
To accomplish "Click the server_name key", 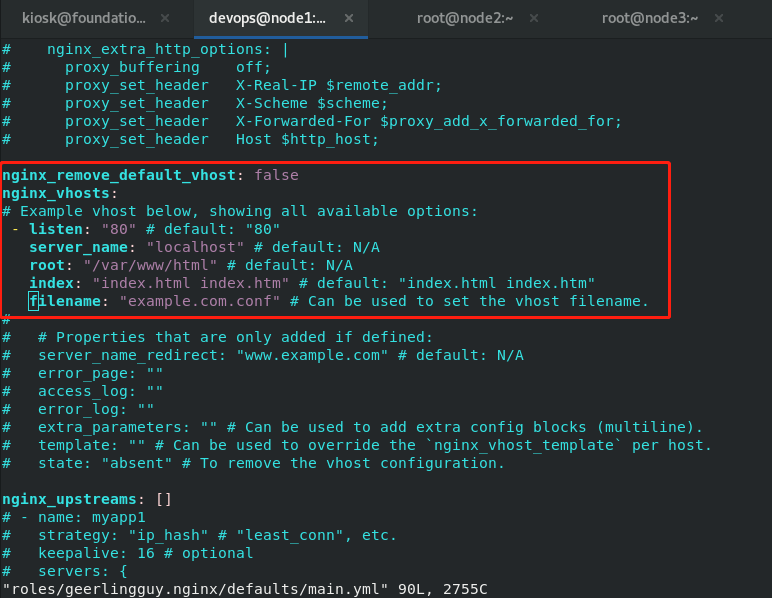I will coord(78,247).
